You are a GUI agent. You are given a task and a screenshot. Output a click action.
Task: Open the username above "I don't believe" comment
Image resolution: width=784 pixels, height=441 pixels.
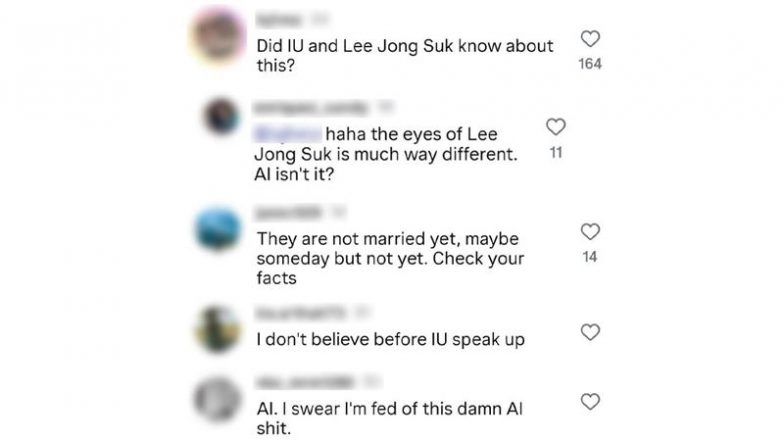[301, 313]
